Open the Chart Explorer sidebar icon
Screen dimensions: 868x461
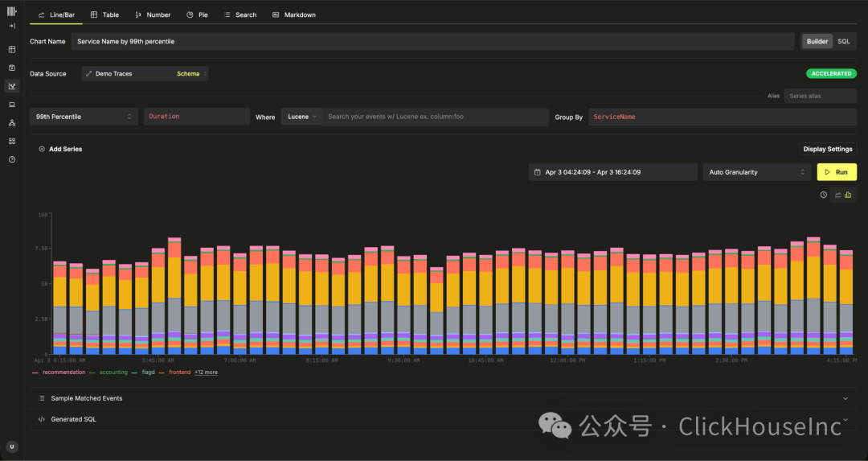point(11,86)
